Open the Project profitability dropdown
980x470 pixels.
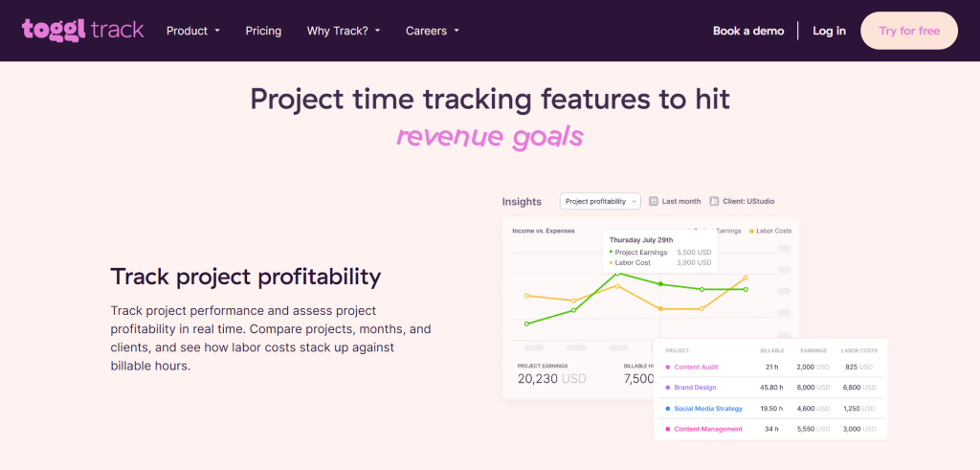click(x=600, y=201)
